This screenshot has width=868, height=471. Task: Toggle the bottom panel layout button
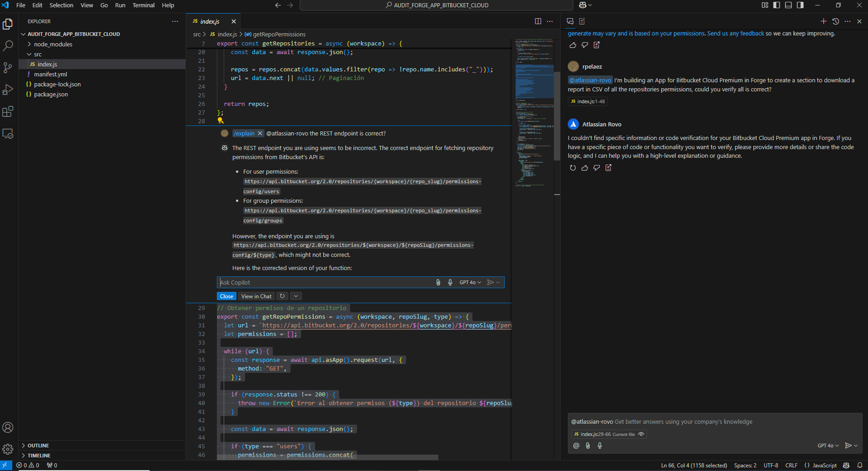[x=788, y=5]
